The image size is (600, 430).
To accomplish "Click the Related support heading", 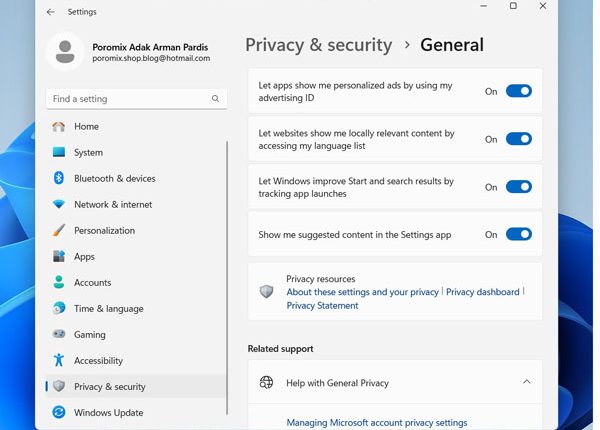I will pos(280,349).
